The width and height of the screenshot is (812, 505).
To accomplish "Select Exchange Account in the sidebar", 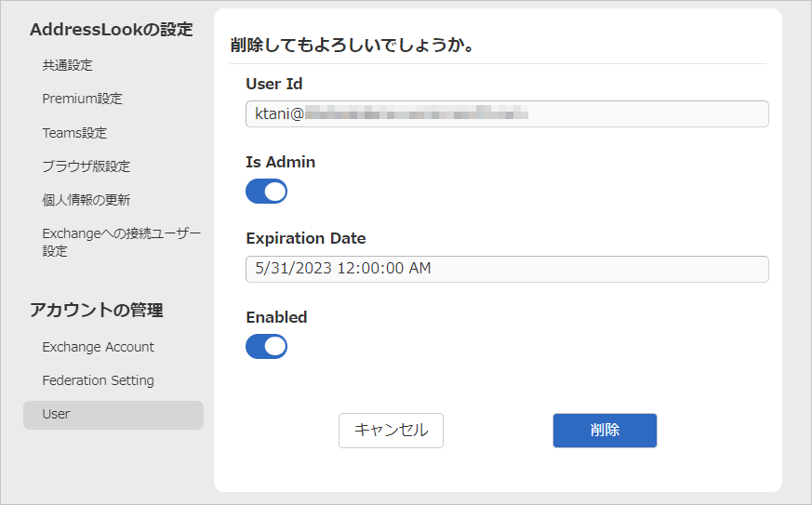I will pos(98,347).
